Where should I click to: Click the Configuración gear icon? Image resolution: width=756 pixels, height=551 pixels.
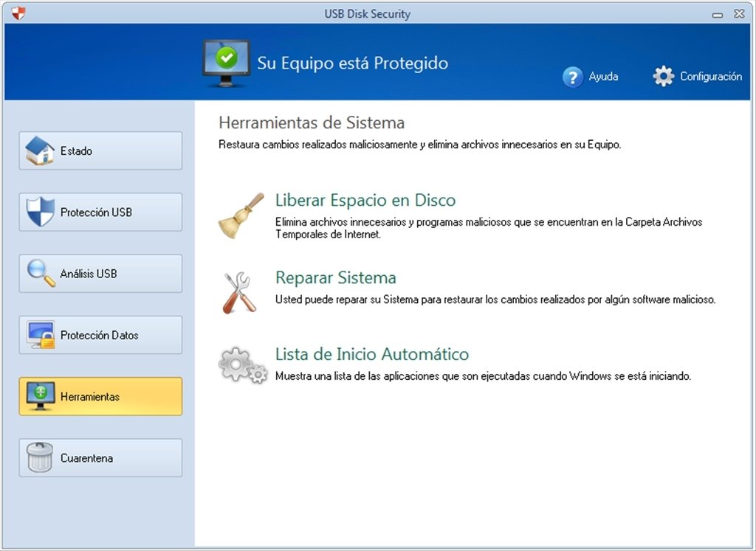click(x=664, y=76)
